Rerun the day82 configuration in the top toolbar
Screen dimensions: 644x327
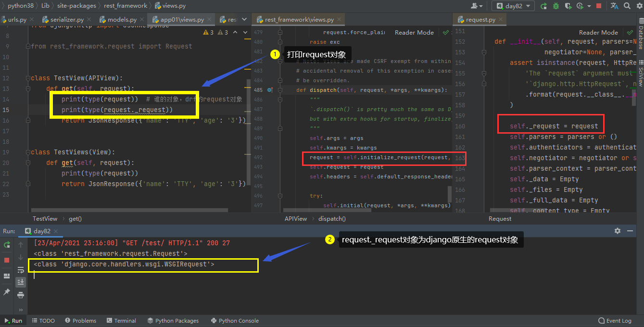544,6
